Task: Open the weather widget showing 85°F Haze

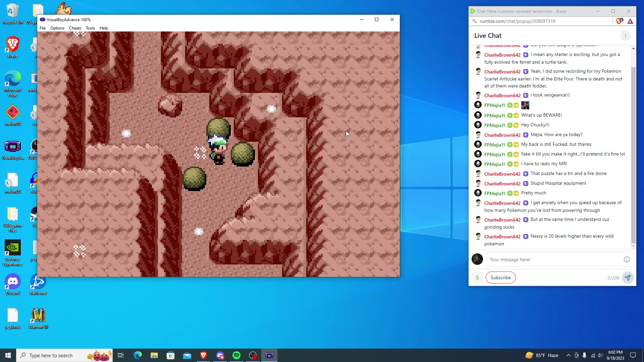Action: (x=542, y=355)
